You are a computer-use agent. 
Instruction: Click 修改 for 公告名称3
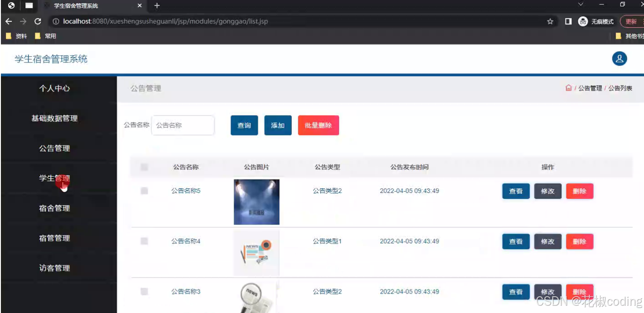tap(548, 292)
